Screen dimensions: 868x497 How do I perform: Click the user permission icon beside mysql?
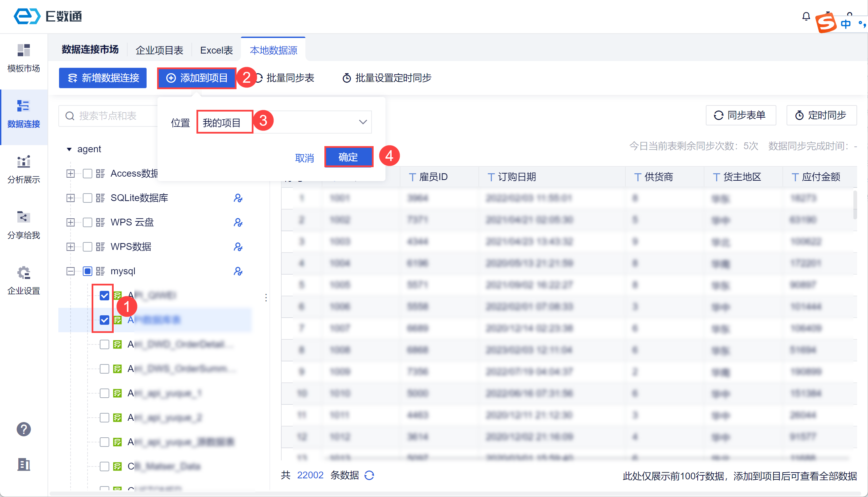point(238,271)
